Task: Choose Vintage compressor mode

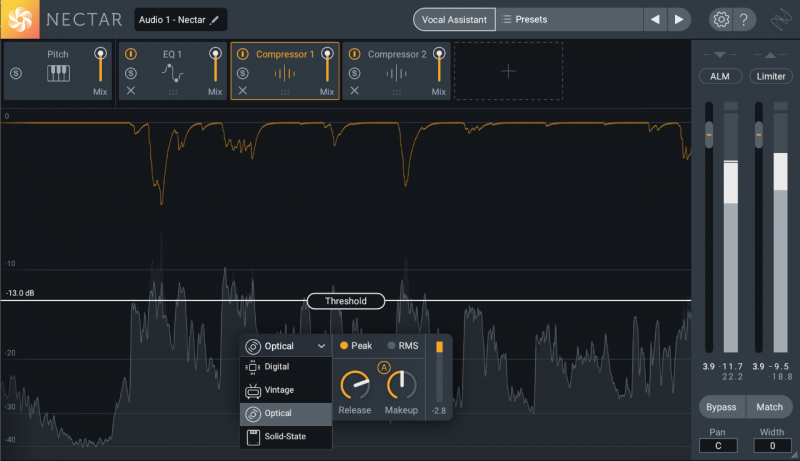Action: pyautogui.click(x=286, y=390)
